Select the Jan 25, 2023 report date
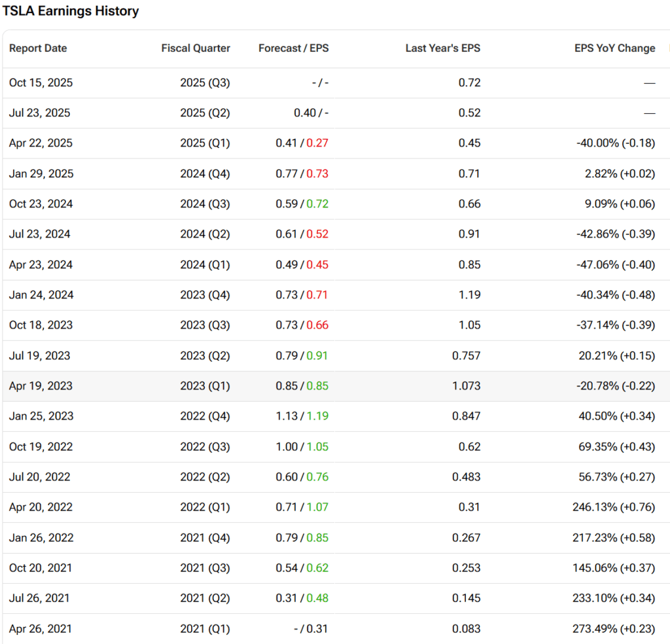The width and height of the screenshot is (670, 644). (x=41, y=416)
